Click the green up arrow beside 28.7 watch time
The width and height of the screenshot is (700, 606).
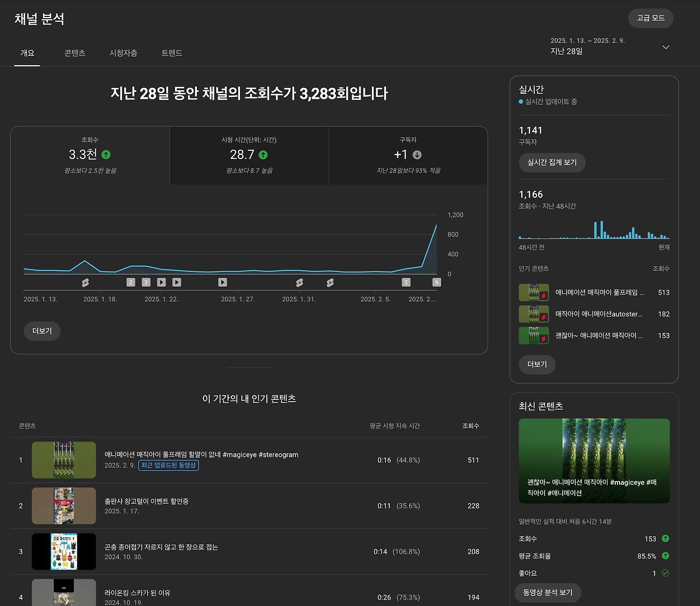263,155
